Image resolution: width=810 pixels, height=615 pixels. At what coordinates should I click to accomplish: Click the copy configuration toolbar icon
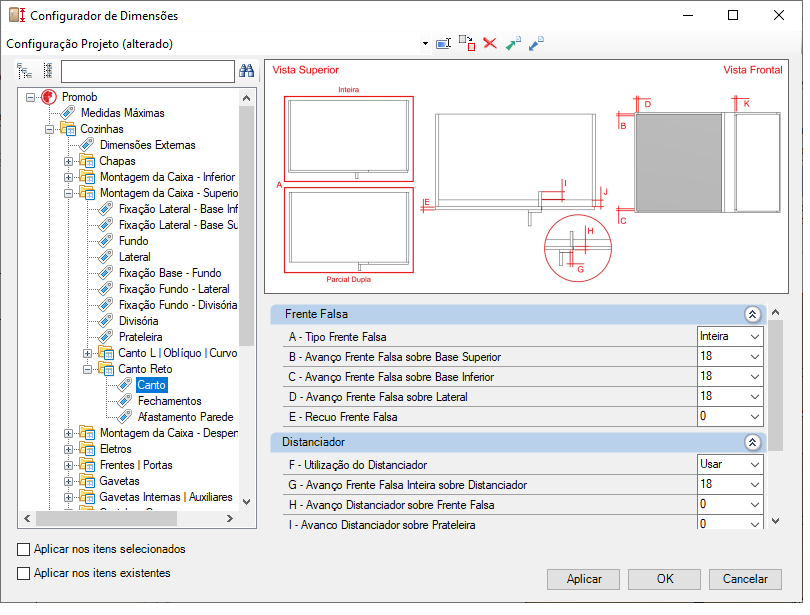[x=467, y=43]
